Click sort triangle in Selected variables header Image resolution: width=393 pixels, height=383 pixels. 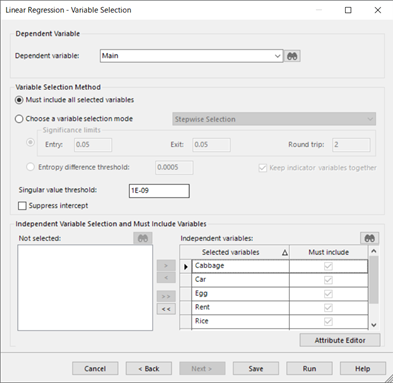tap(285, 253)
